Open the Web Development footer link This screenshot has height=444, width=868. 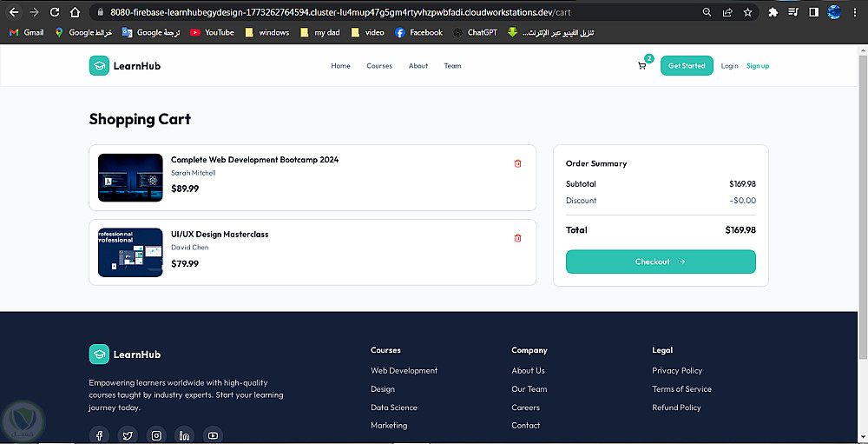(404, 370)
